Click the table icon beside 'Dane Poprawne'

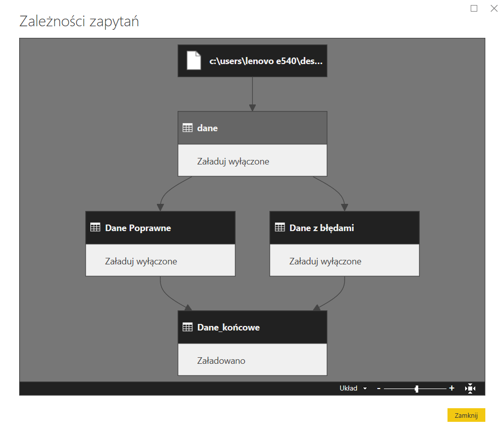click(x=95, y=228)
